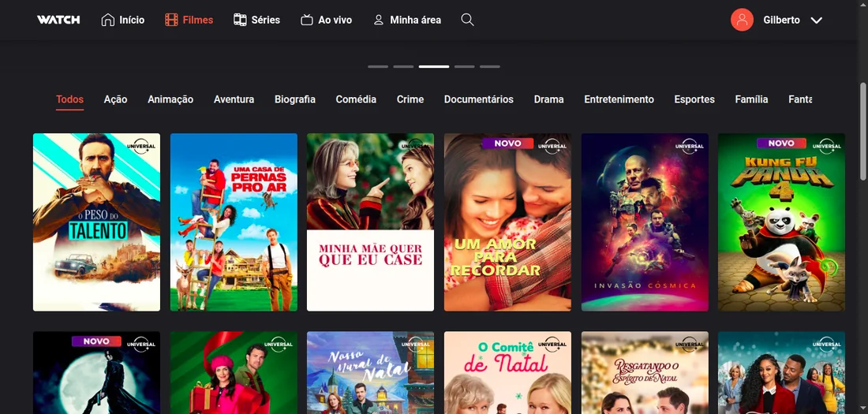This screenshot has height=414, width=868.
Task: Select the first carousel indicator dash
Action: coord(377,66)
